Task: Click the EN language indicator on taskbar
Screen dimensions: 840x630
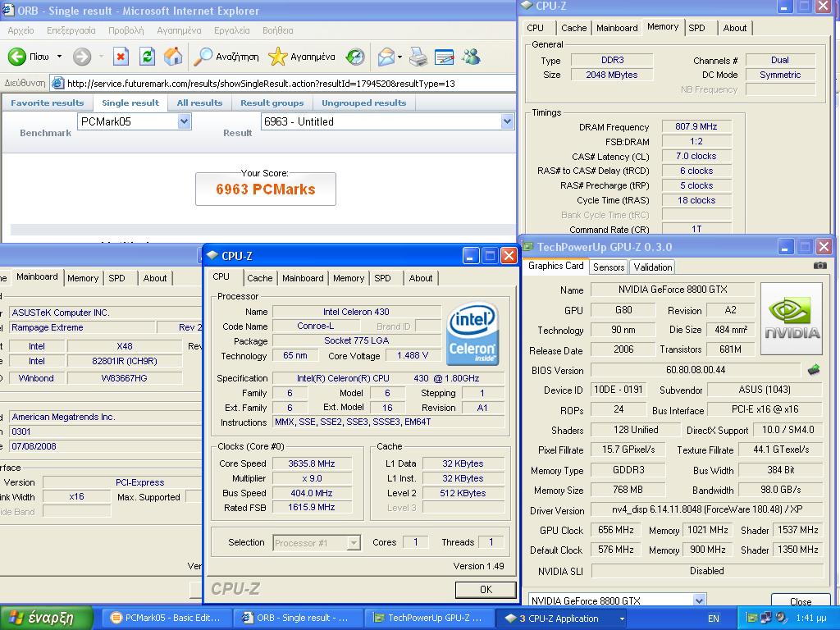Action: (713, 619)
